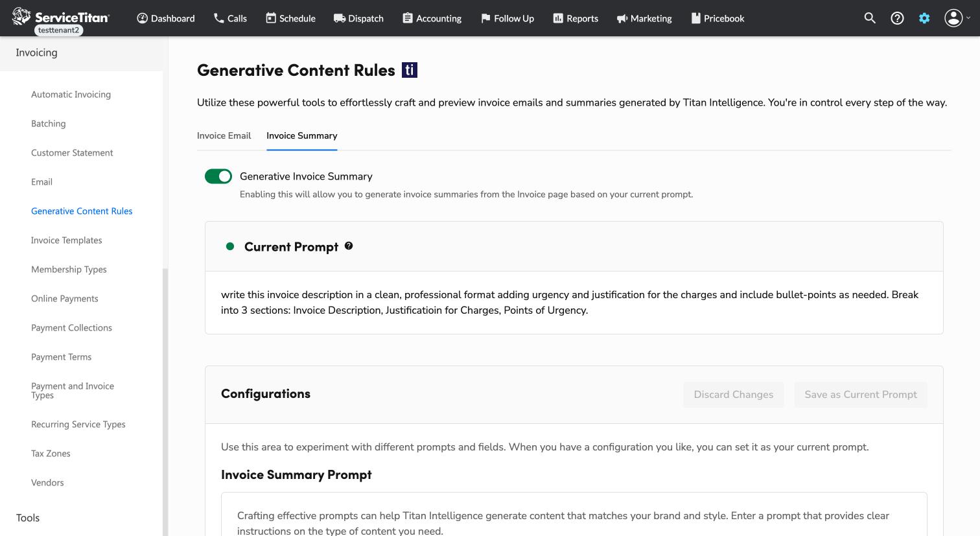Open the Reports menu
Image resolution: width=980 pixels, height=536 pixels.
(575, 18)
